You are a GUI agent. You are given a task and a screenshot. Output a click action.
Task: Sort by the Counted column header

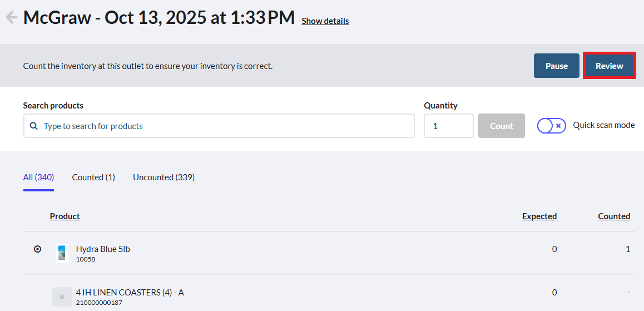[x=614, y=216]
